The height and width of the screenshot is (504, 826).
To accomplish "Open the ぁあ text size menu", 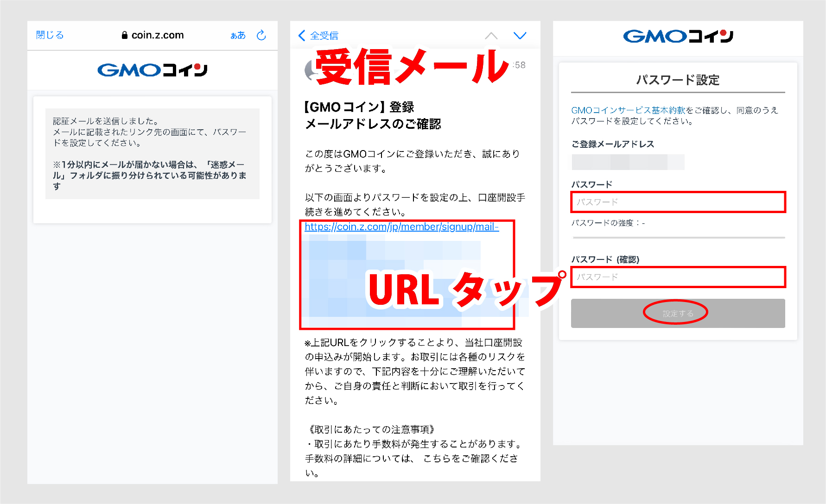I will pyautogui.click(x=238, y=36).
